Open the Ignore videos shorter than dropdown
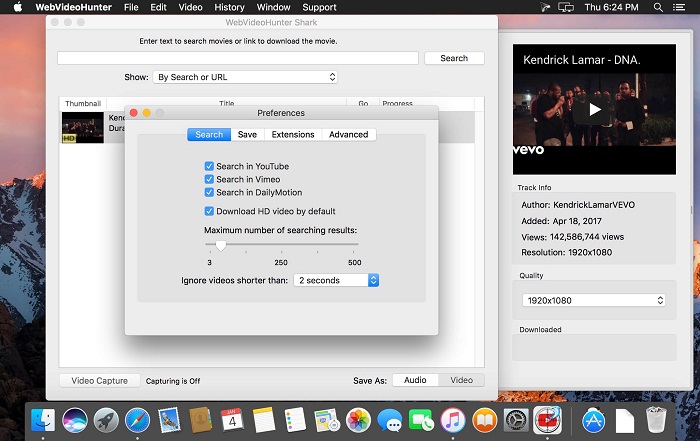This screenshot has height=441, width=700. tap(336, 280)
